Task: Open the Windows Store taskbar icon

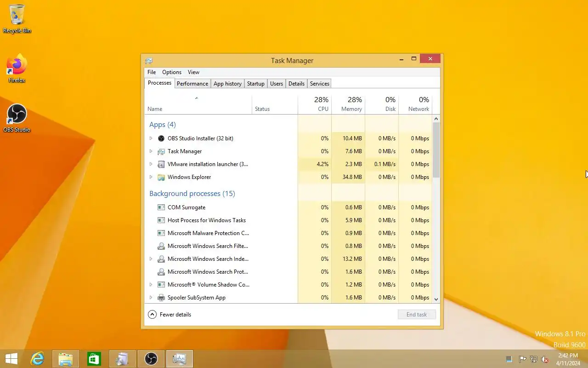Action: (x=94, y=359)
